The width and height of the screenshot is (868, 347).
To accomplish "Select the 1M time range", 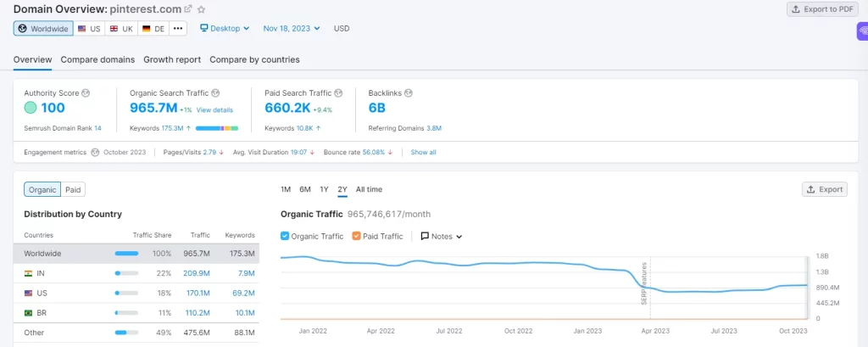I will coord(286,189).
